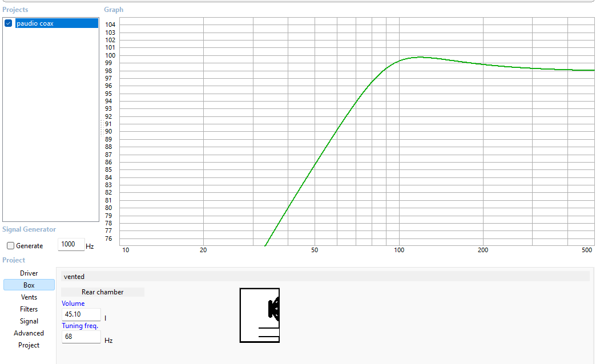Viewport: 596px width, 364px height.
Task: Click the blue Tuning freq. label link
Action: 80,326
